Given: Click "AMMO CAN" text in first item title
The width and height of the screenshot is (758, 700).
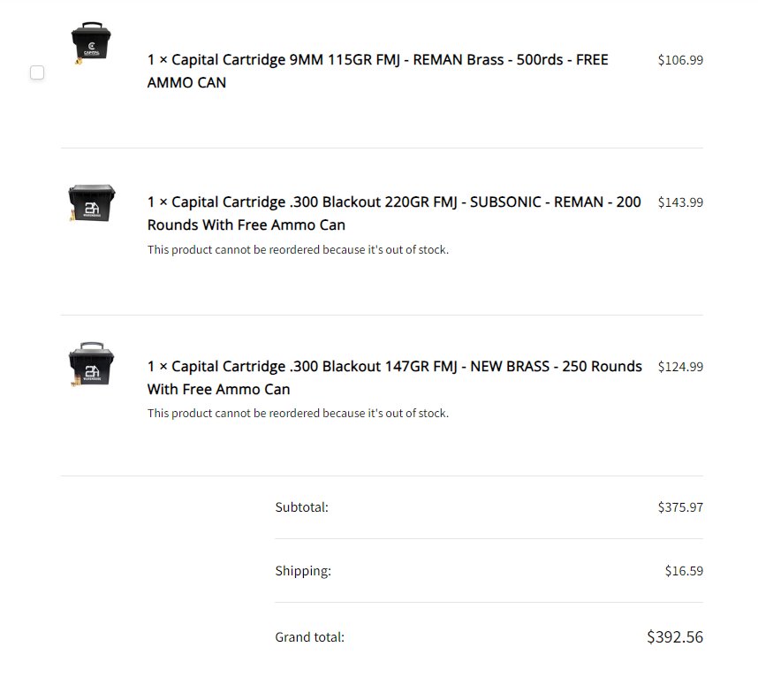Looking at the screenshot, I should coord(186,83).
